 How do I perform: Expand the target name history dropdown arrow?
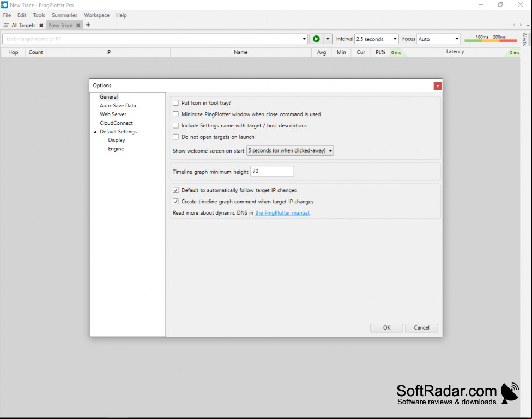304,39
